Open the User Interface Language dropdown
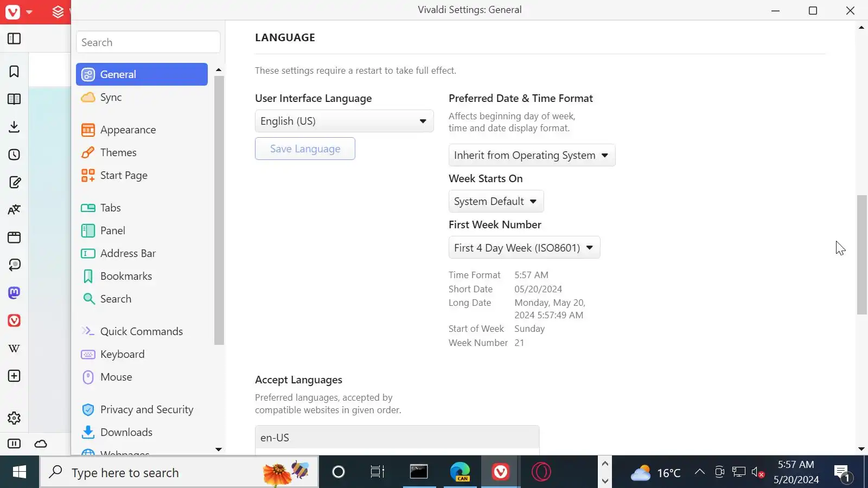868x488 pixels. click(344, 121)
